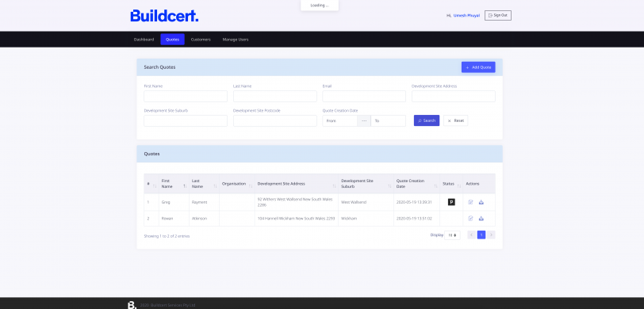Click the West Wallsend suburb cell
The width and height of the screenshot is (644, 309).
click(354, 202)
